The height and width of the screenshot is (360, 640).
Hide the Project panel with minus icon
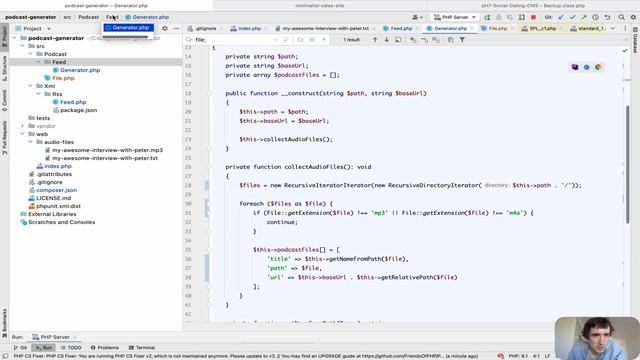176,29
